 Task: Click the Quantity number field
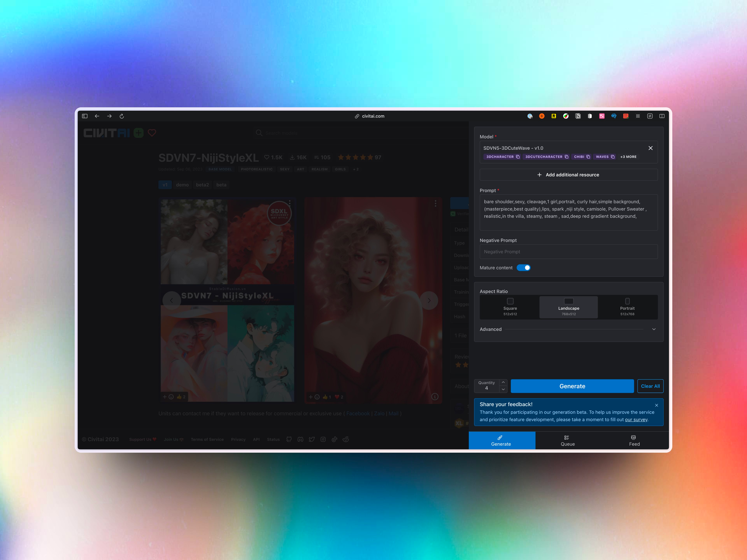487,386
